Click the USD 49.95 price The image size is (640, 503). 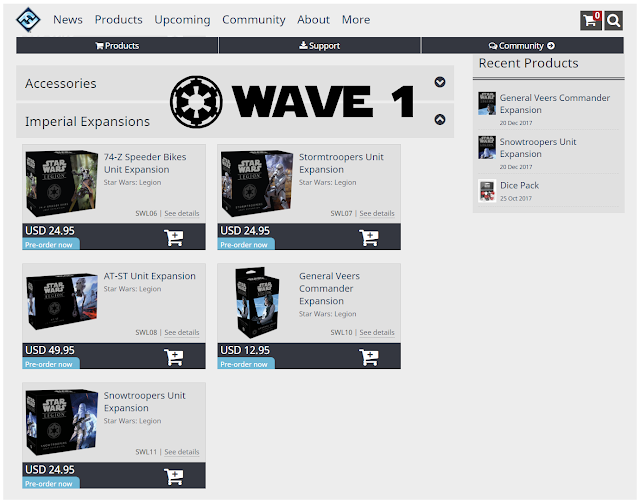click(x=50, y=350)
